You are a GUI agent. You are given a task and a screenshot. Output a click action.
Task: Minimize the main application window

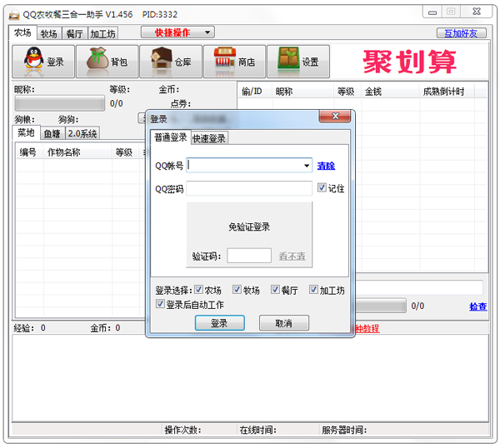click(x=432, y=12)
